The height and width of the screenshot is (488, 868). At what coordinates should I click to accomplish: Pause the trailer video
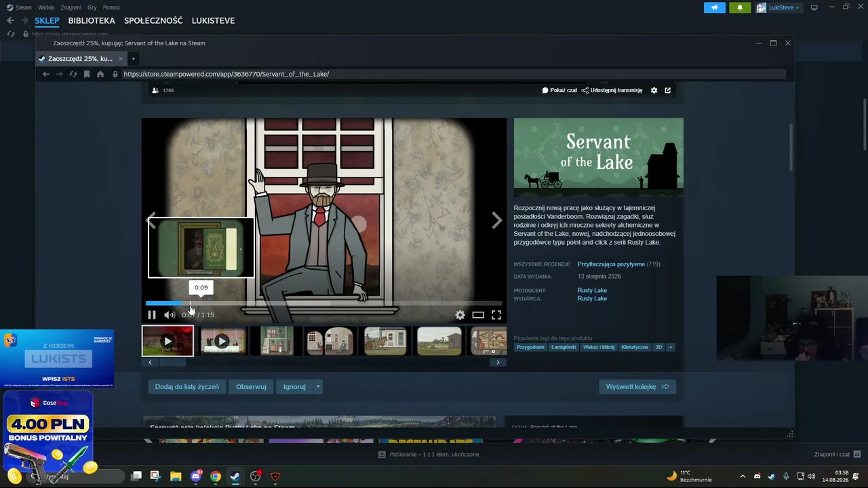pos(152,314)
